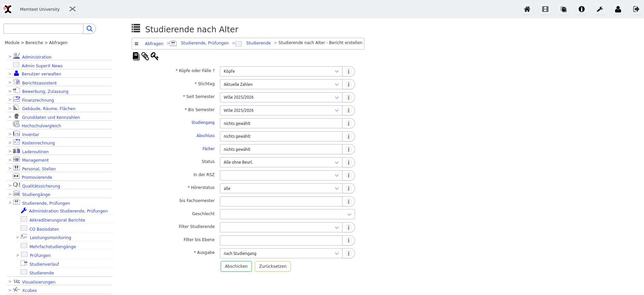Click the film strip icon in top bar
This screenshot has width=644, height=295.
pos(545,9)
